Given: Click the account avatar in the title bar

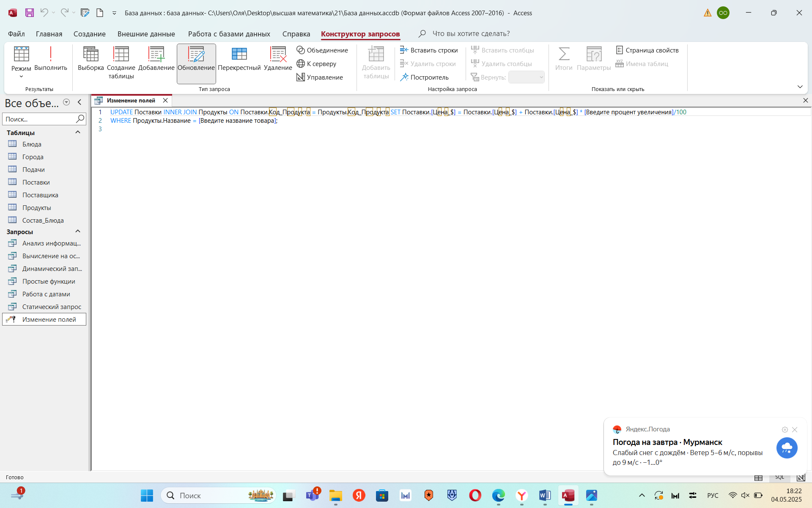Looking at the screenshot, I should click(723, 13).
